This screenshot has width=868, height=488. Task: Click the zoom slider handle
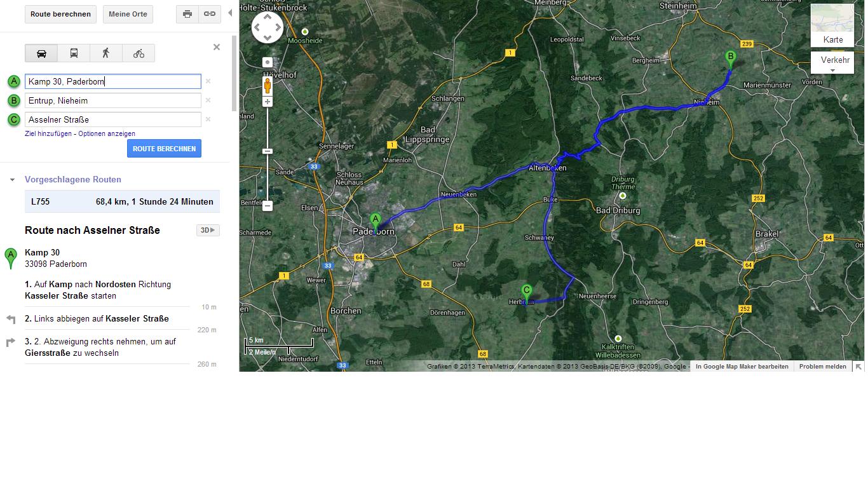point(268,151)
